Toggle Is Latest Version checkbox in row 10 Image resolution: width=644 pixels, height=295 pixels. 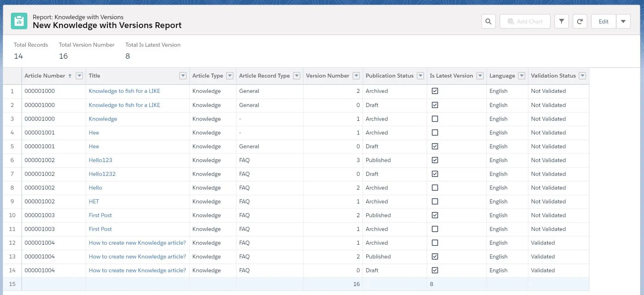click(435, 215)
